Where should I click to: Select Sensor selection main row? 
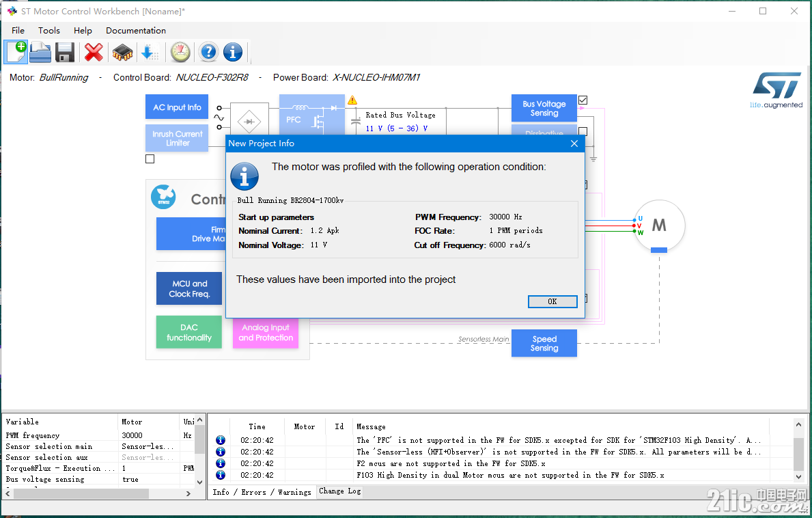pos(100,446)
